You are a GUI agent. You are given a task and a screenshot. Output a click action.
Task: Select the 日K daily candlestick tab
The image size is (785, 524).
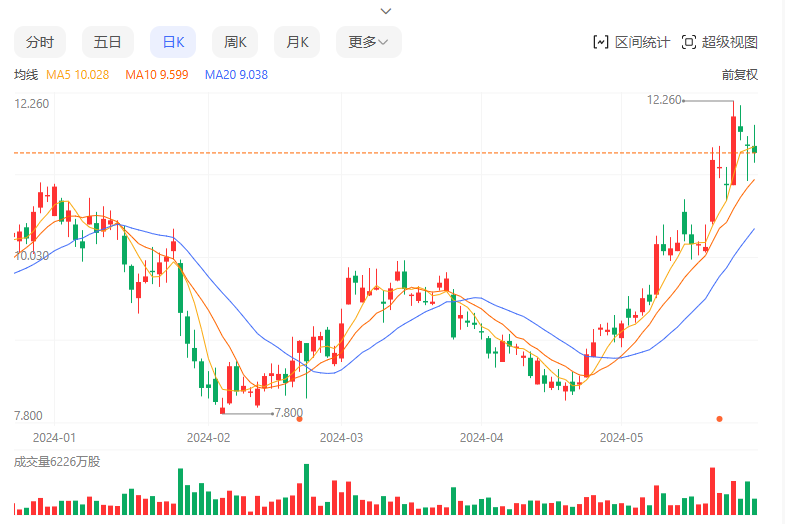(173, 42)
